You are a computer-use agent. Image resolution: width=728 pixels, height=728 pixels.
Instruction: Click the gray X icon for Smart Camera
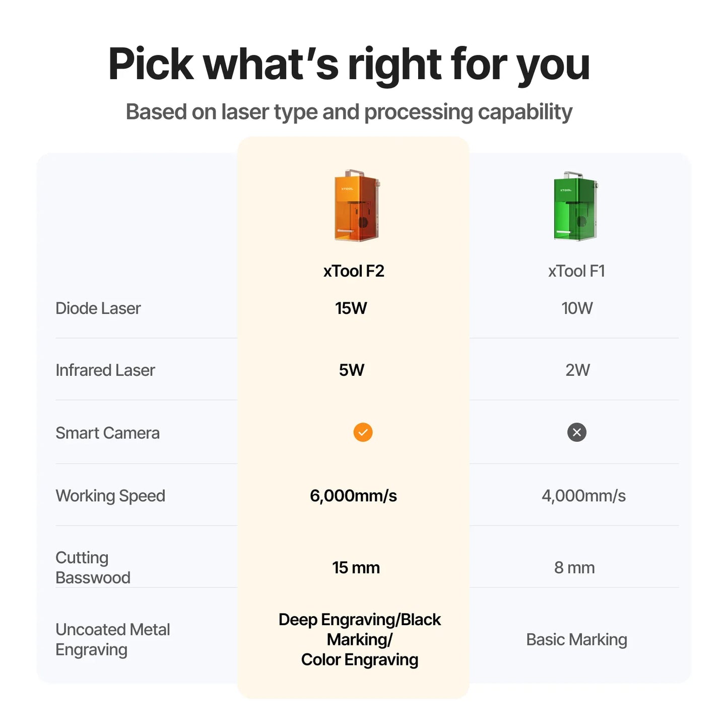point(577,432)
